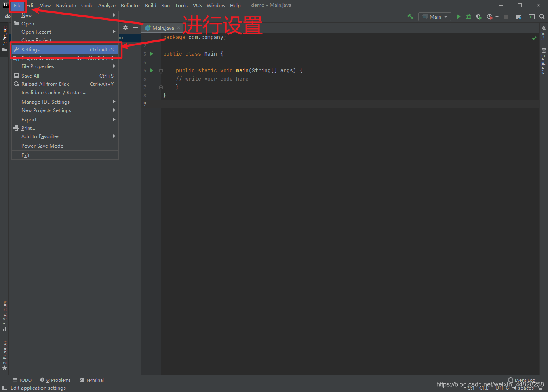Collapse the main method fold marker

click(161, 71)
